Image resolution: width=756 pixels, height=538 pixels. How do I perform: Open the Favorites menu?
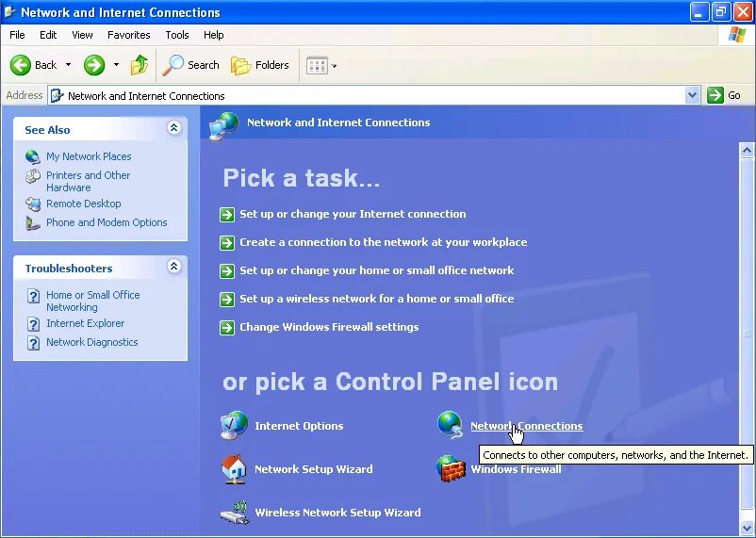(129, 35)
